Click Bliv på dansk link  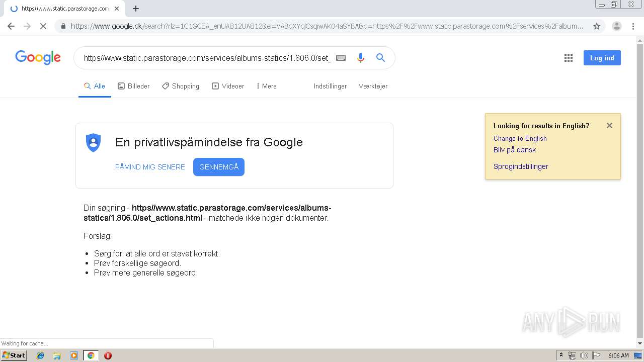(x=515, y=150)
